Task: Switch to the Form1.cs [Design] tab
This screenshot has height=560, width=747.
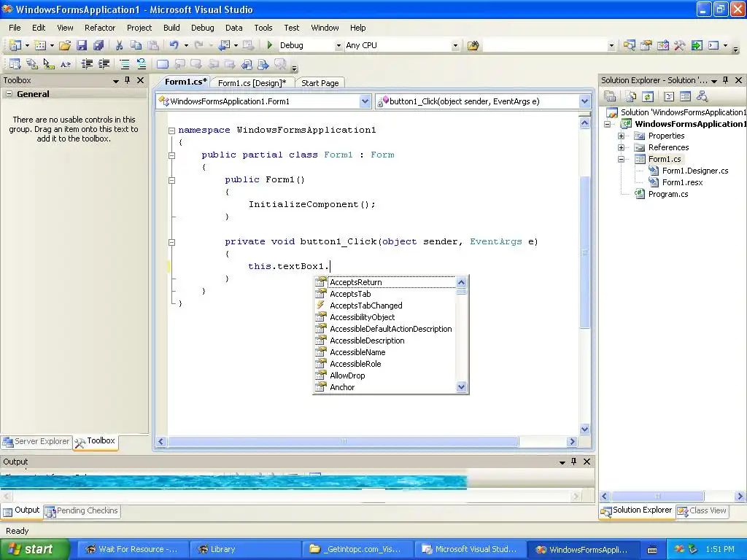Action: click(x=252, y=83)
